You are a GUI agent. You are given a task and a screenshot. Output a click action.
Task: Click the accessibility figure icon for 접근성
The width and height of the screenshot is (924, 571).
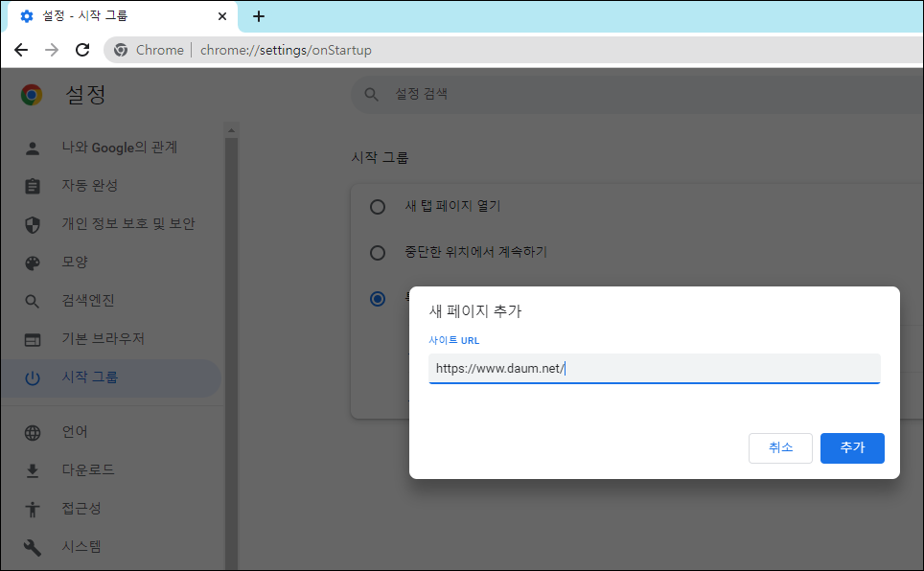click(x=33, y=509)
